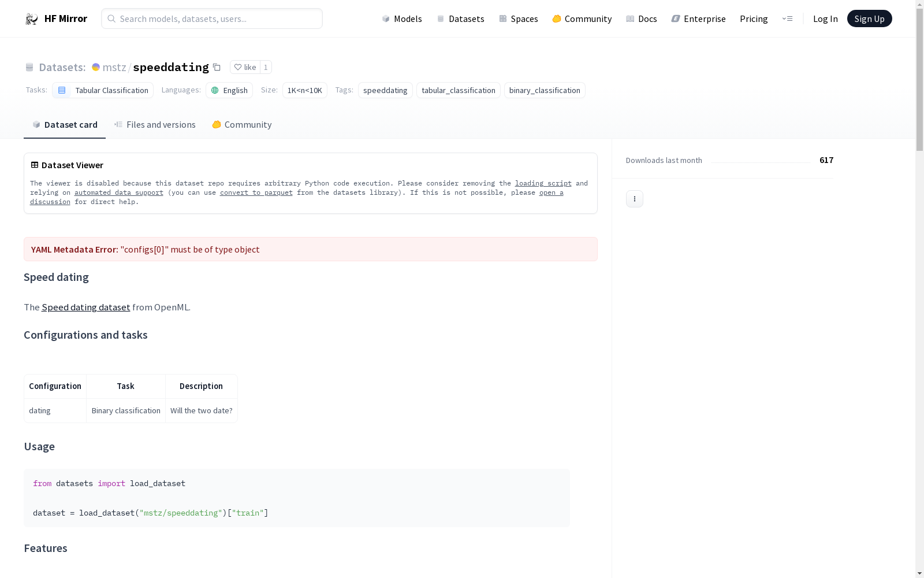
Task: Click the Datasets database icon beside title
Action: [29, 67]
